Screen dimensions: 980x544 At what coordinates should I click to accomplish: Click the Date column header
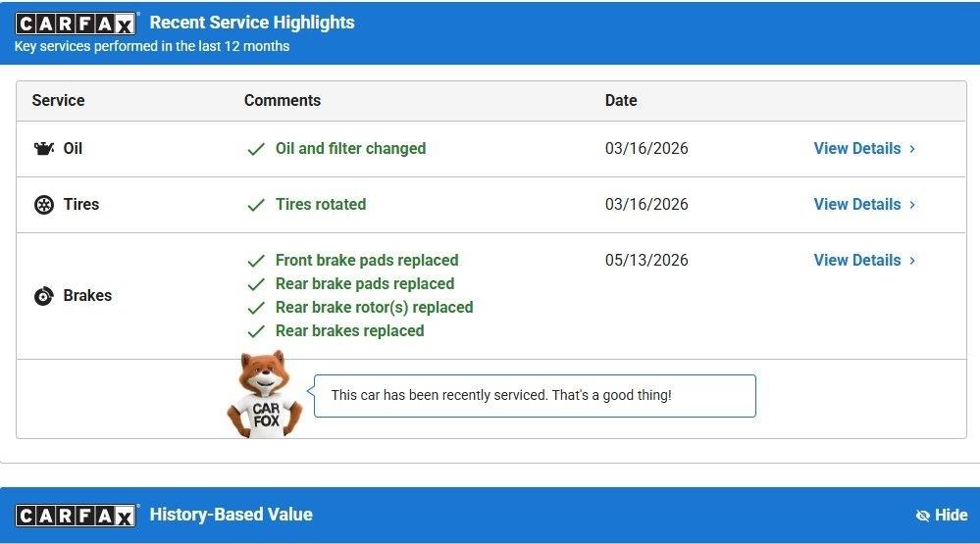[x=621, y=101]
